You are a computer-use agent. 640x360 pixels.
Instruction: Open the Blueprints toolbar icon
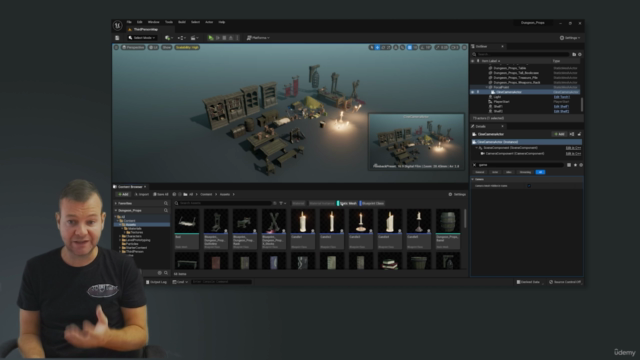tap(181, 38)
